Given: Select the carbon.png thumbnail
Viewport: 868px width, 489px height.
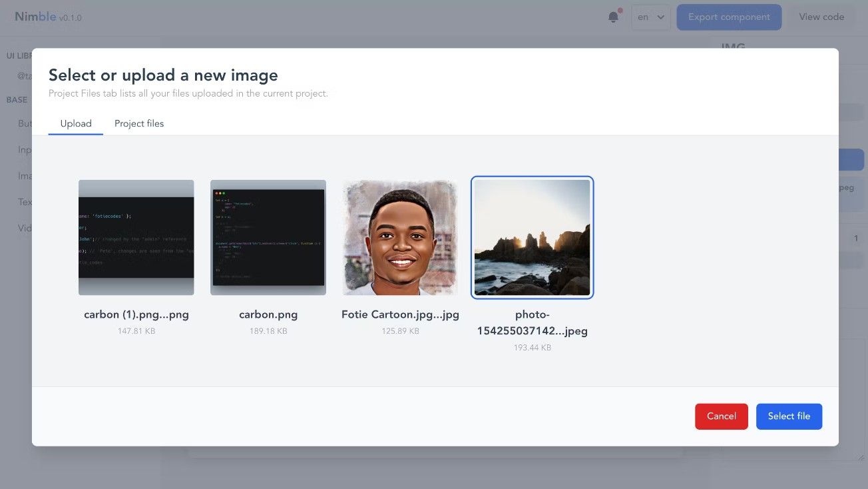Looking at the screenshot, I should (x=268, y=237).
